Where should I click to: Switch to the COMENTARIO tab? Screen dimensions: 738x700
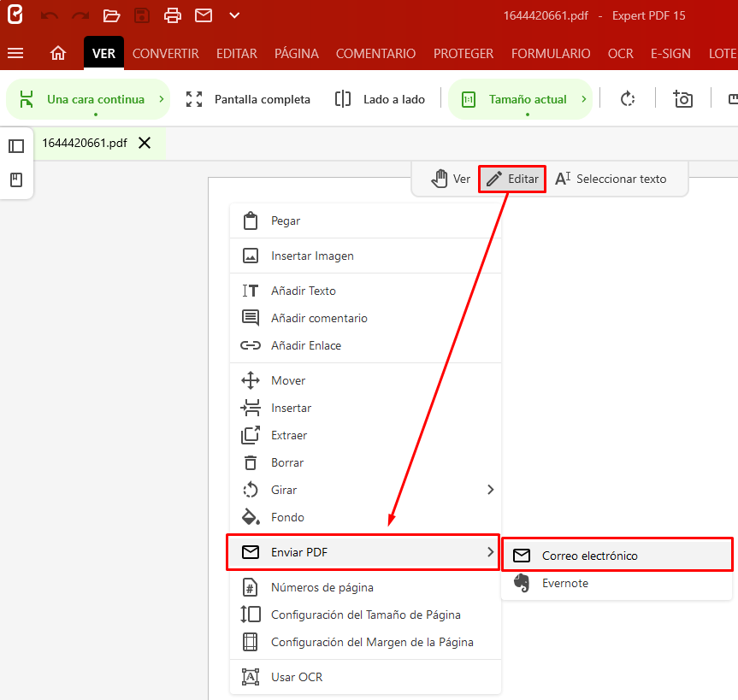point(375,53)
